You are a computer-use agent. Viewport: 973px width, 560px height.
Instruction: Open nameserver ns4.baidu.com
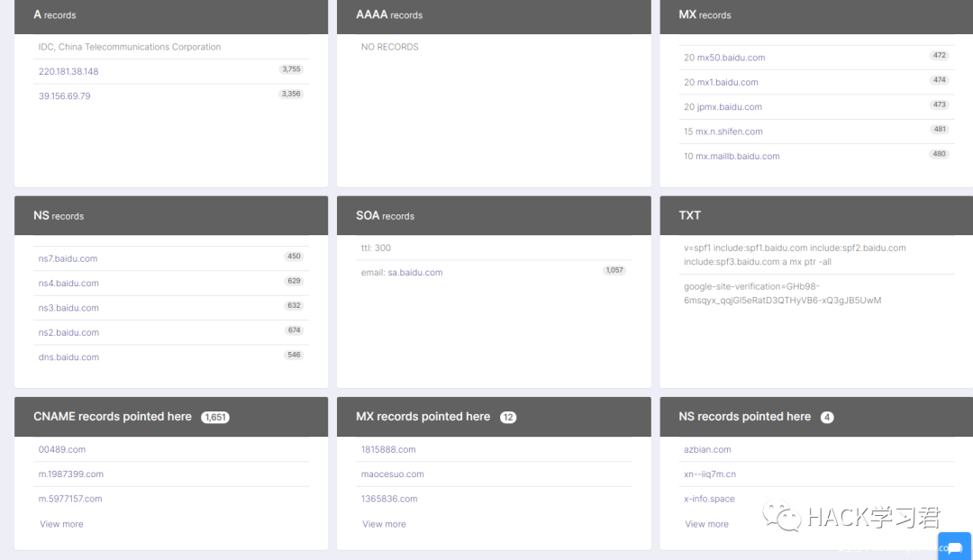68,284
